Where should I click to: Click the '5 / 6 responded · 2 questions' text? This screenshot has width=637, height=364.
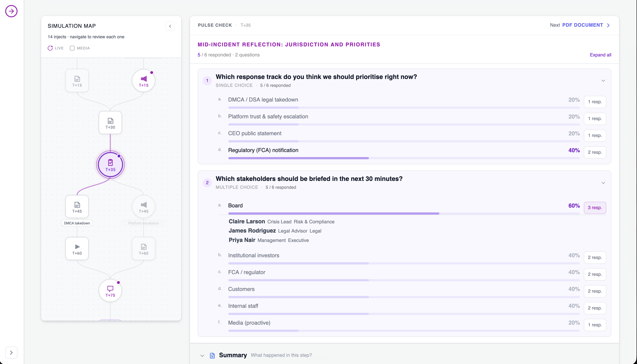[229, 55]
